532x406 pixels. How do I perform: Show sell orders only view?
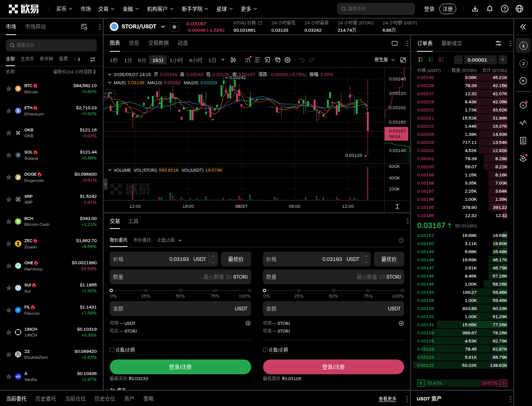click(441, 59)
